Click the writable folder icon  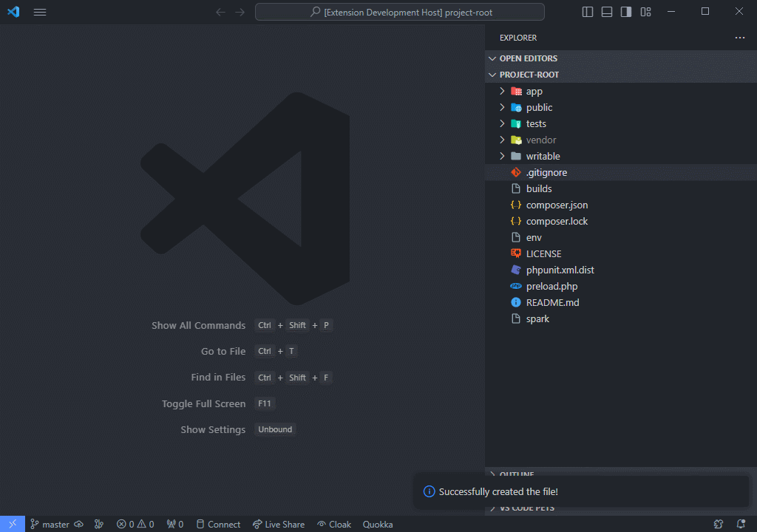[516, 156]
